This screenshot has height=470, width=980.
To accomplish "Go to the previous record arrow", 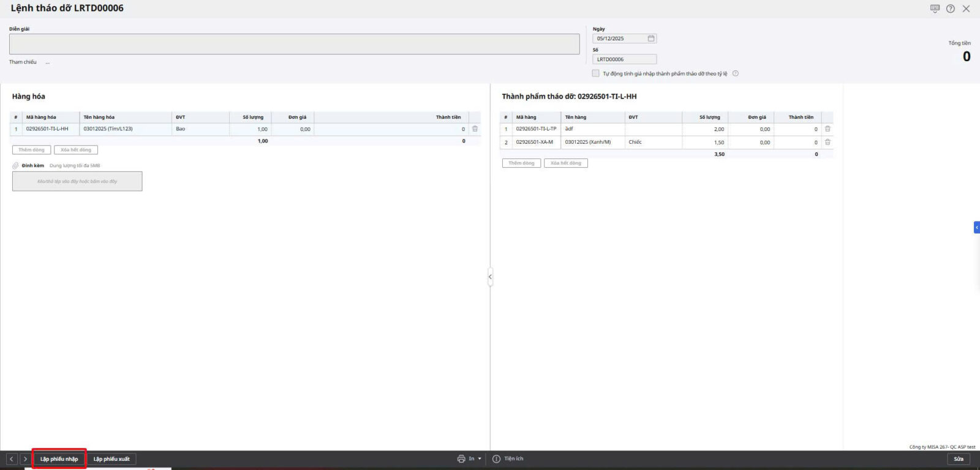I will point(12,459).
